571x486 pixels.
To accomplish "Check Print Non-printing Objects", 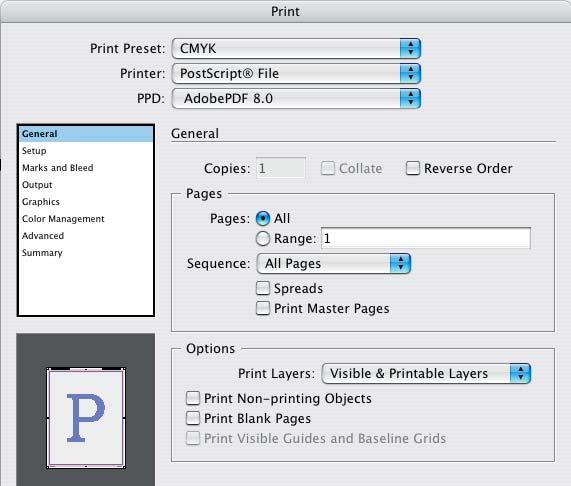I will click(x=193, y=398).
